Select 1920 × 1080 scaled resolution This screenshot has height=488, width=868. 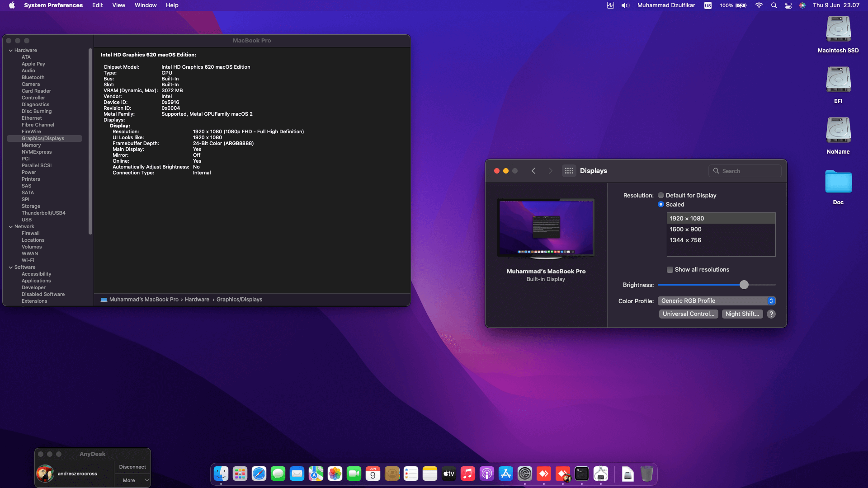click(x=721, y=219)
